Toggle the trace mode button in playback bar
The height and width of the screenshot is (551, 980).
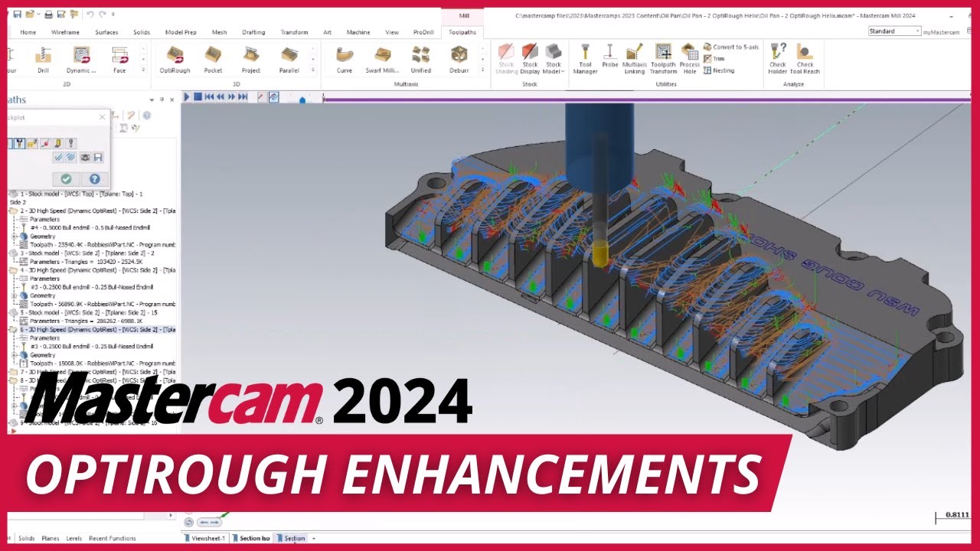tap(261, 97)
